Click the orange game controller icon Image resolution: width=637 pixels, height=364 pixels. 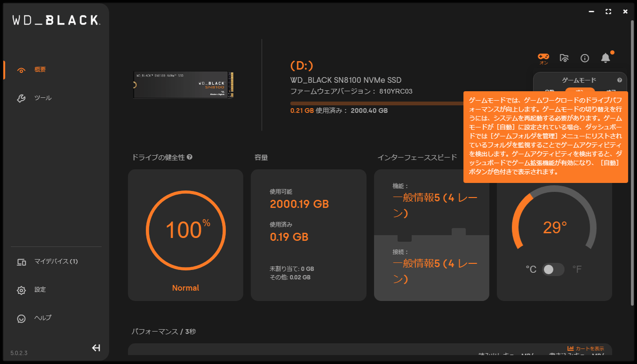(543, 56)
